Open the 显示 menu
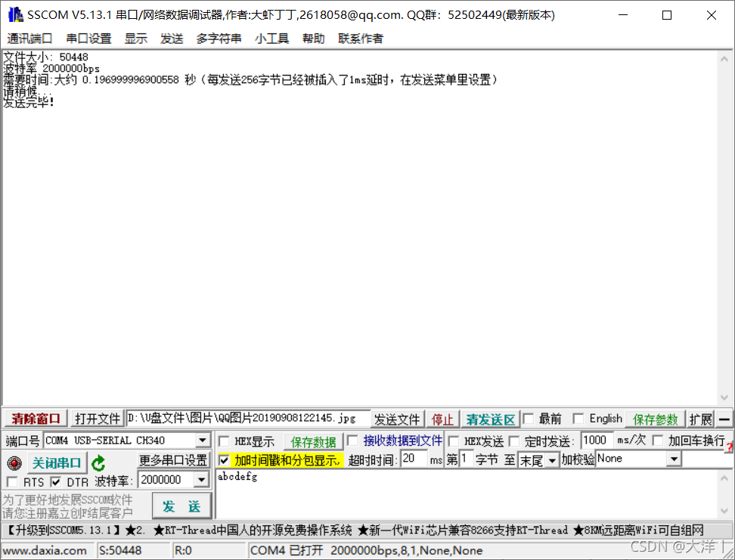The width and height of the screenshot is (735, 560). pos(136,39)
